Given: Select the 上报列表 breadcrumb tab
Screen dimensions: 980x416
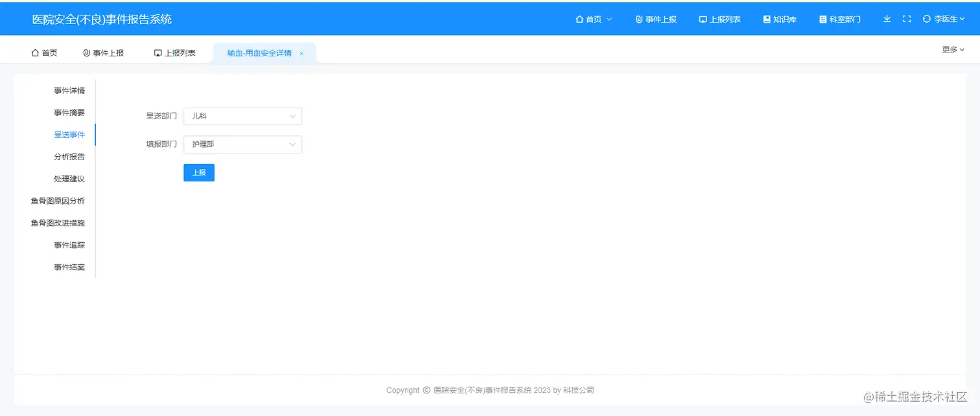Looking at the screenshot, I should coord(174,52).
